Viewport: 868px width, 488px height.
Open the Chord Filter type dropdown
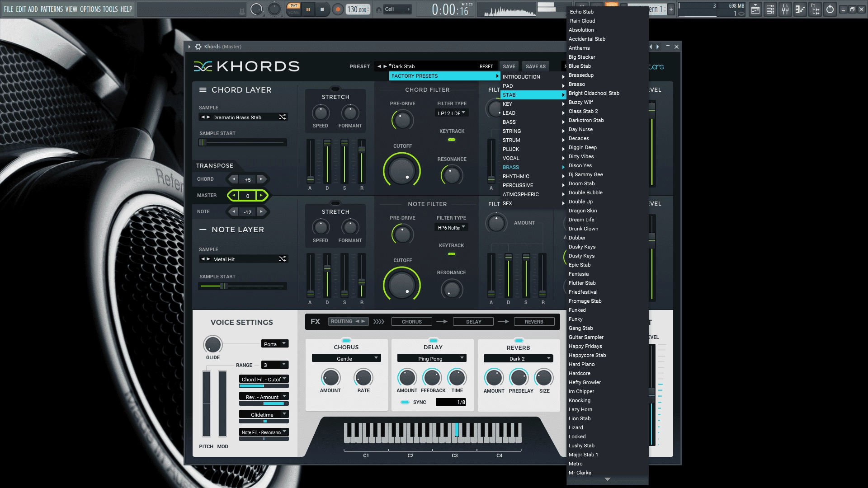coord(452,113)
